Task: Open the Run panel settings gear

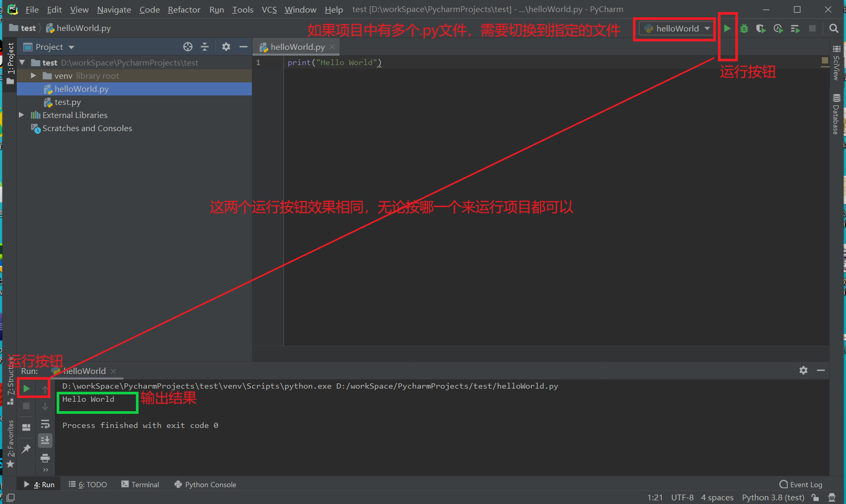Action: coord(803,370)
